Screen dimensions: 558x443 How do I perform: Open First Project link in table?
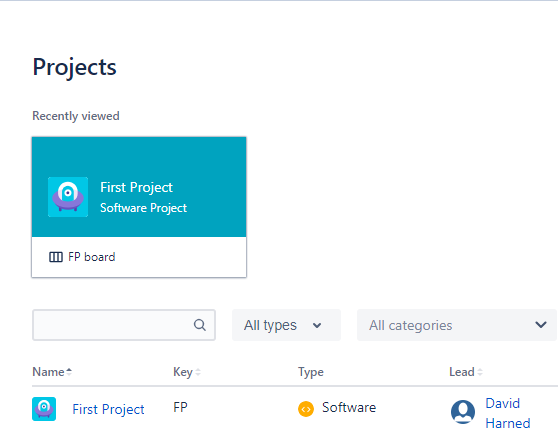coord(108,409)
